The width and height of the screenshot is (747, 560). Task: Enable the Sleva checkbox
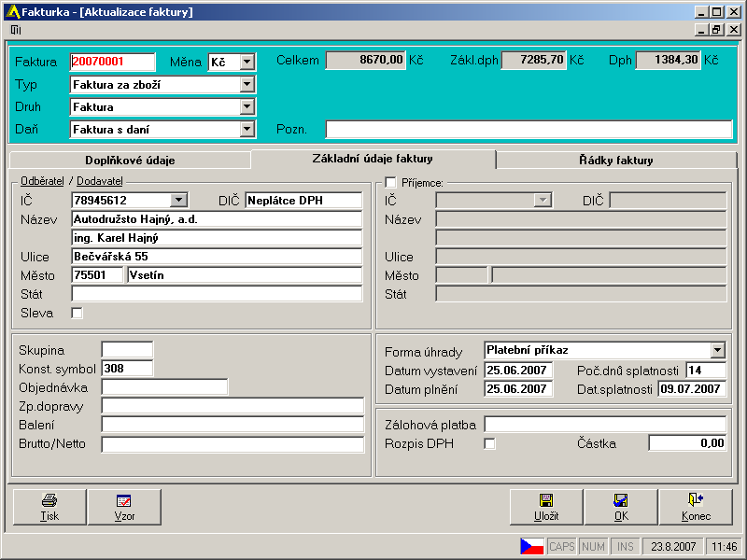[x=78, y=314]
